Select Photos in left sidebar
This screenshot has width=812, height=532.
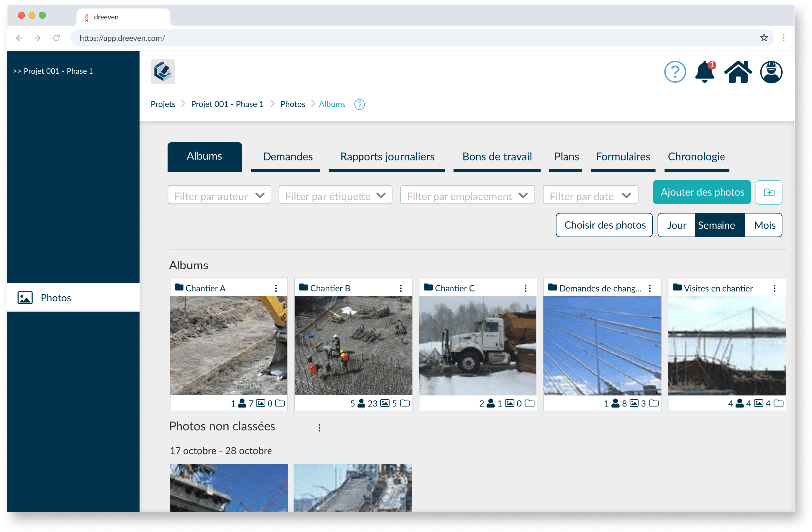(x=74, y=298)
